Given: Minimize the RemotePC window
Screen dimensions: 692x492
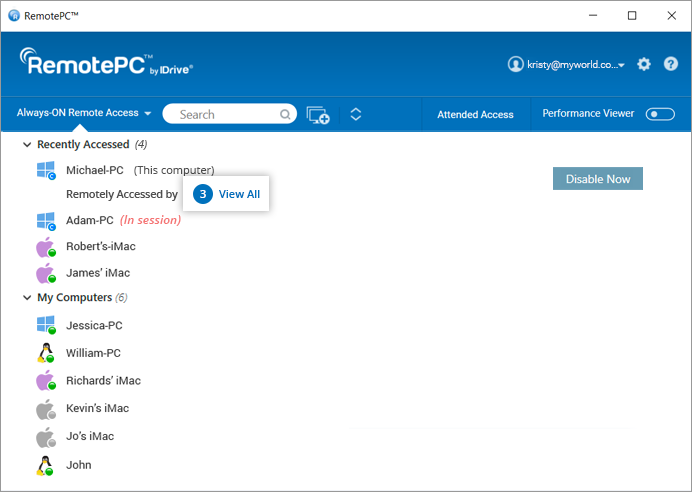Looking at the screenshot, I should pyautogui.click(x=593, y=15).
